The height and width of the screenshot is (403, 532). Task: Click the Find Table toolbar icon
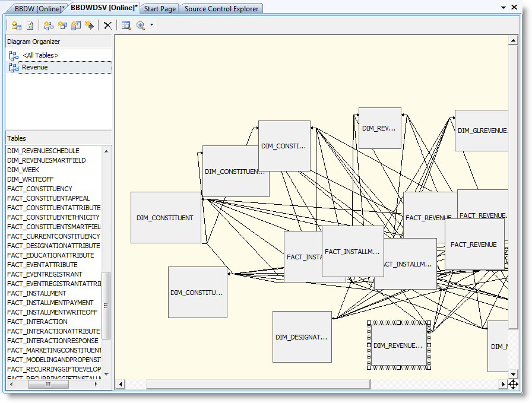[x=126, y=26]
